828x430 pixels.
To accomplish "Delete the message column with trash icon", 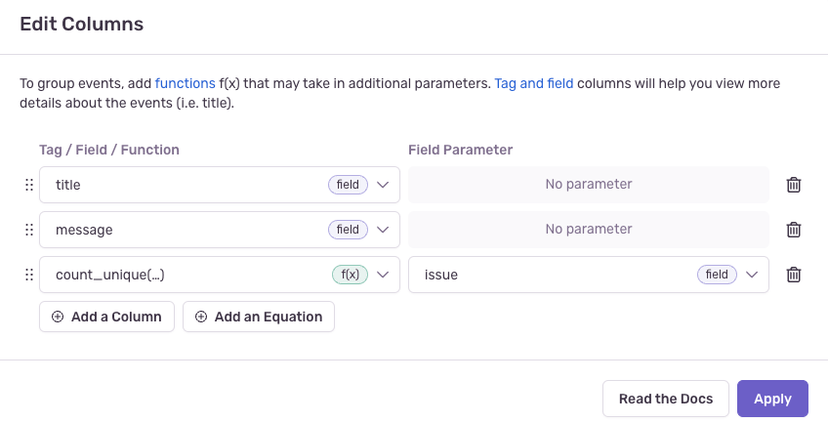I will click(793, 230).
